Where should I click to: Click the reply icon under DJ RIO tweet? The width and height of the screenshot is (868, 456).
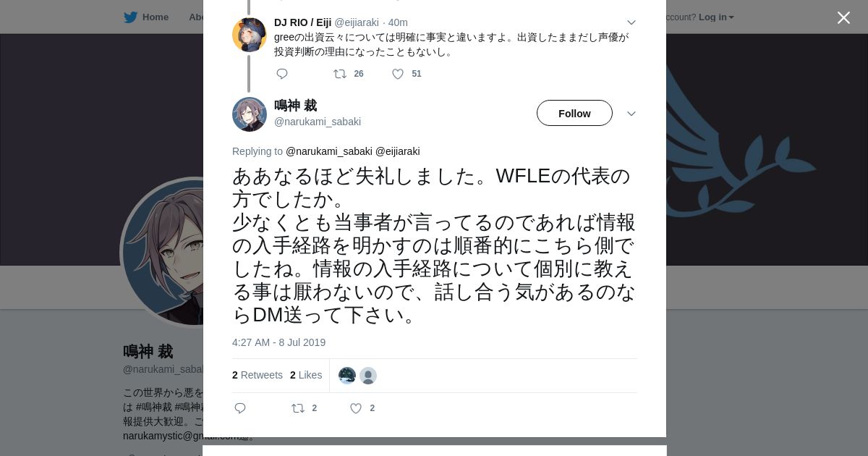pyautogui.click(x=282, y=74)
